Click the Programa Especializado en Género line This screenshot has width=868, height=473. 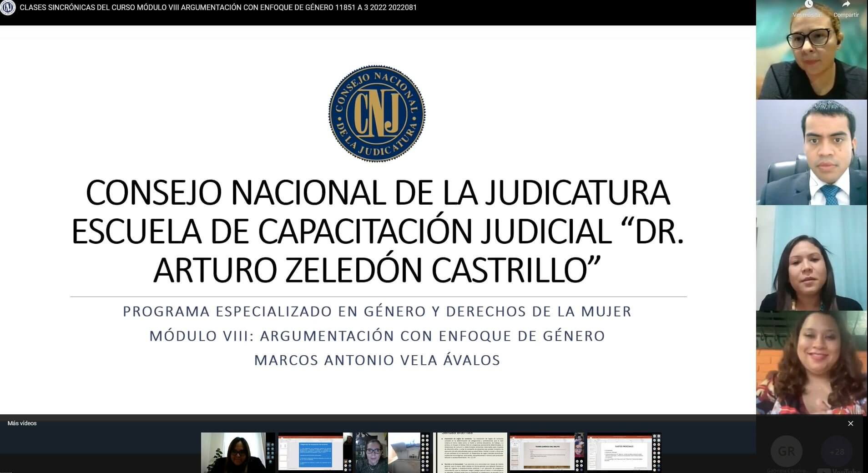377,312
